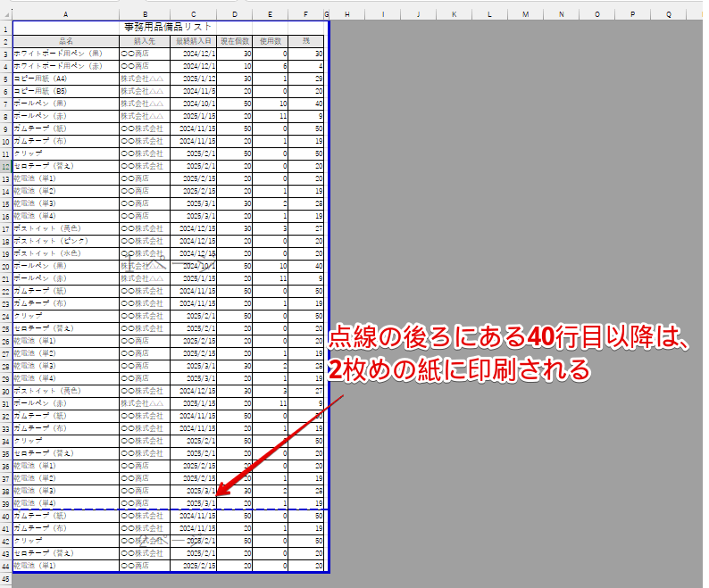Image resolution: width=709 pixels, height=588 pixels.
Task: Click セロテープ（替え） in row 12
Action: click(x=66, y=166)
